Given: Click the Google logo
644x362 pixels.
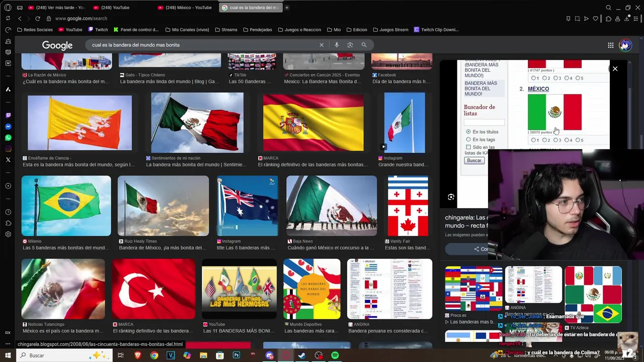Looking at the screenshot, I should point(57,45).
